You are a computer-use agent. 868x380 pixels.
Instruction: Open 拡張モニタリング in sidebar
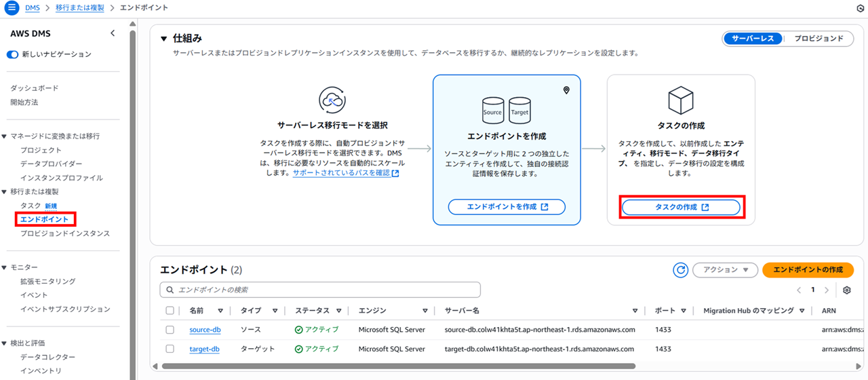[47, 281]
